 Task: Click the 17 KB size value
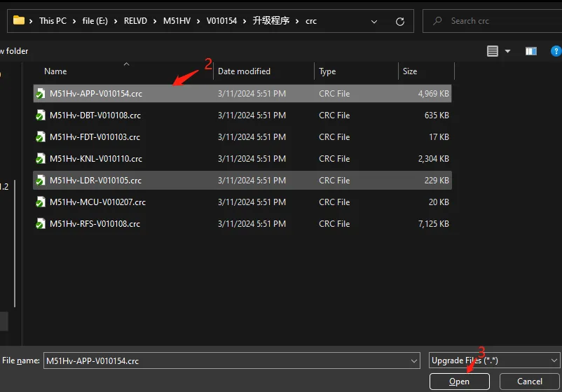point(439,136)
